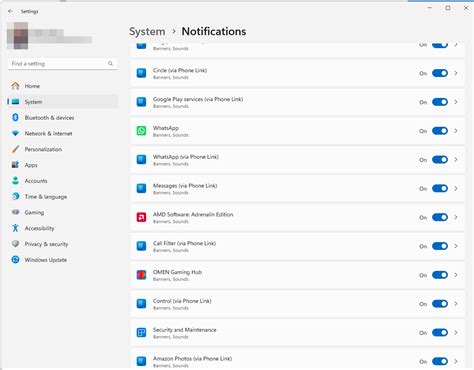Toggle AMD Software: Adrenalin Edition notifications
Screen dimensions: 474x370
click(x=440, y=217)
